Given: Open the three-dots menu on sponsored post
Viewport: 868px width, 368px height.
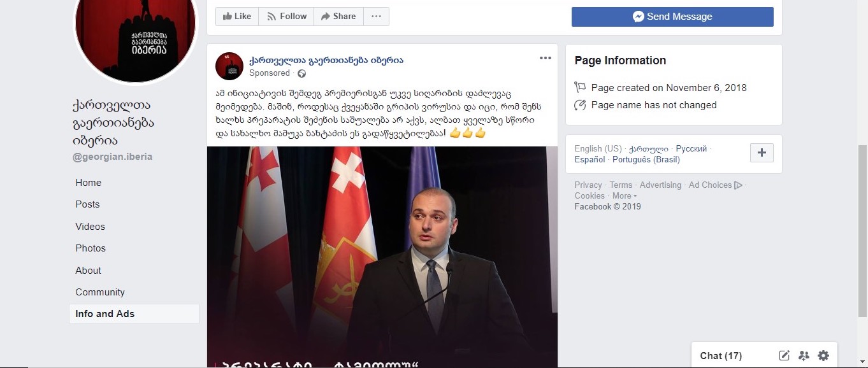Looking at the screenshot, I should (545, 58).
